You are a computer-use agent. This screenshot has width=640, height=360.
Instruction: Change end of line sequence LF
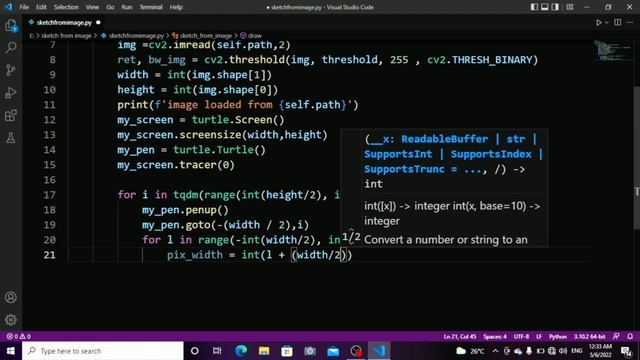pyautogui.click(x=539, y=337)
